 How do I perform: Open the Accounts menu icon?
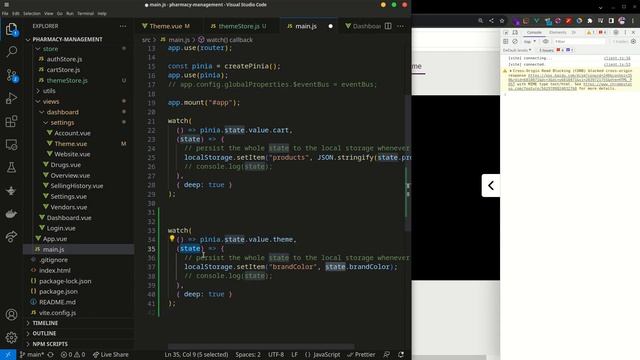tap(11, 315)
